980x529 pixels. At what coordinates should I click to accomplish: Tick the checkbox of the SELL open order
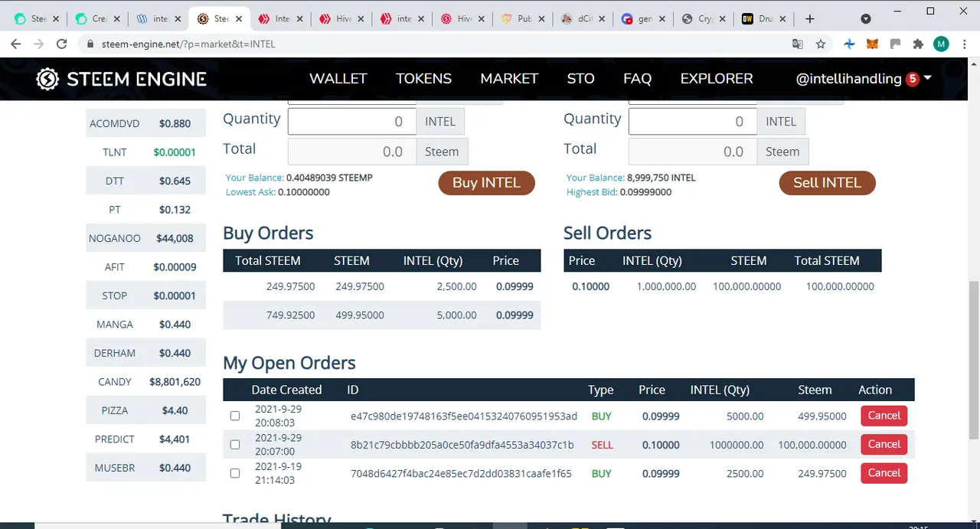point(235,445)
